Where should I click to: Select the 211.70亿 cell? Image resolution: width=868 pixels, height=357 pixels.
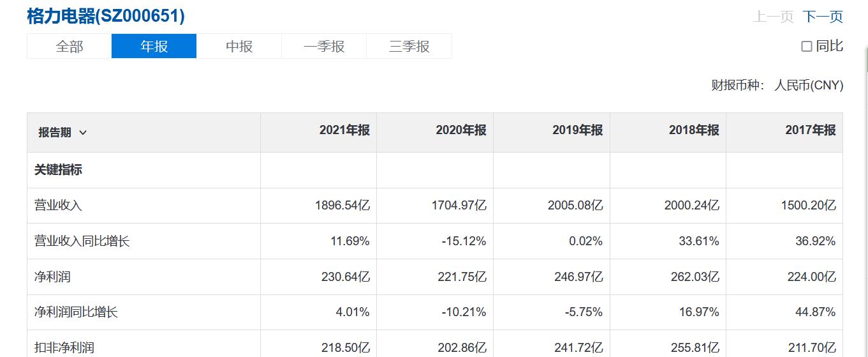tap(784, 345)
